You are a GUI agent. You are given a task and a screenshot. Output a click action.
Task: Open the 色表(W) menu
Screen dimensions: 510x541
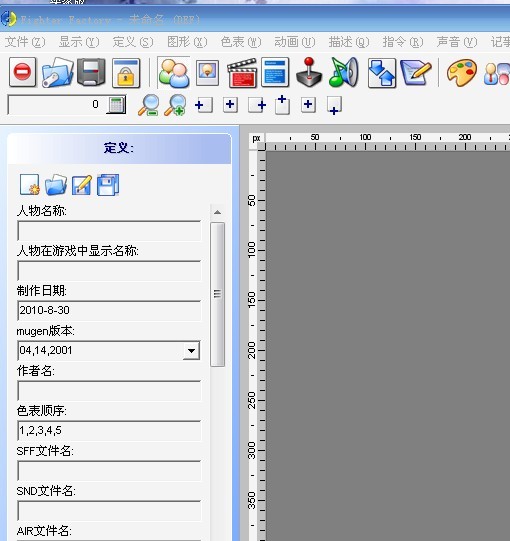point(241,42)
